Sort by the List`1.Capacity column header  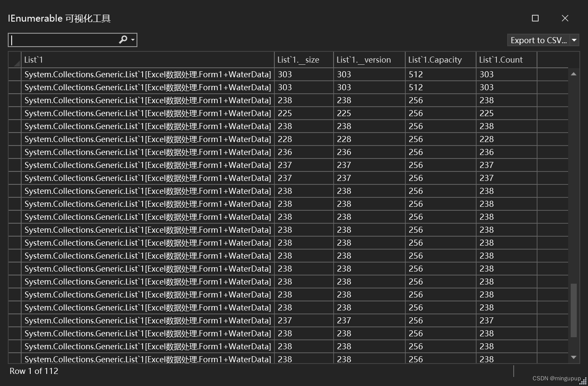[441, 60]
